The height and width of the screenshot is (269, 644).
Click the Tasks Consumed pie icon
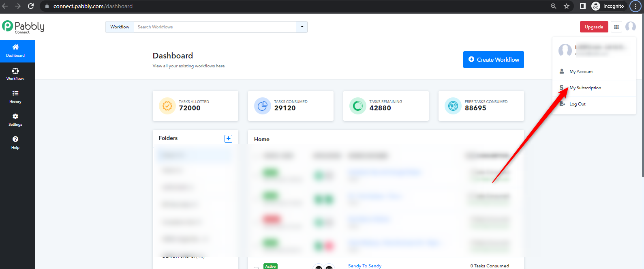pos(262,106)
